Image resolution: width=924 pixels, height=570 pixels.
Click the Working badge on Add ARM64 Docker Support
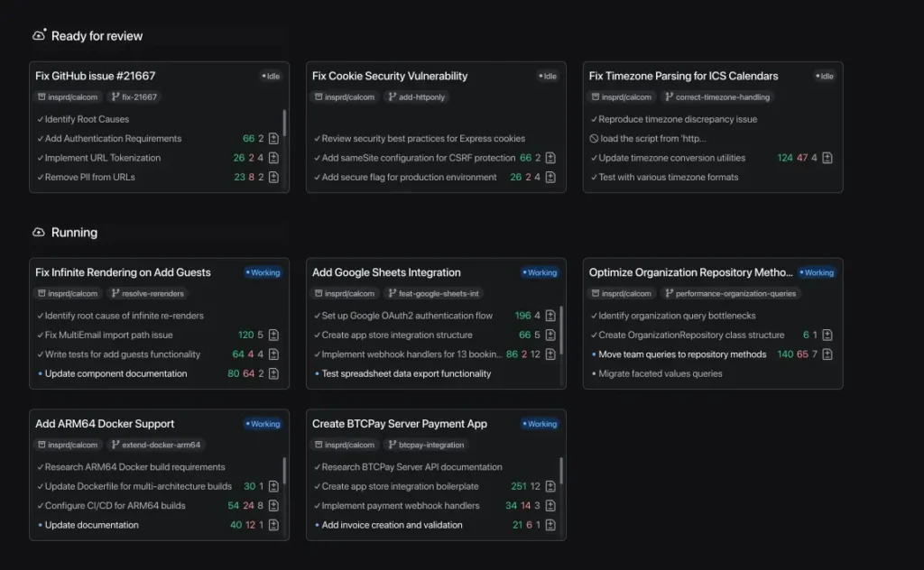click(x=263, y=424)
